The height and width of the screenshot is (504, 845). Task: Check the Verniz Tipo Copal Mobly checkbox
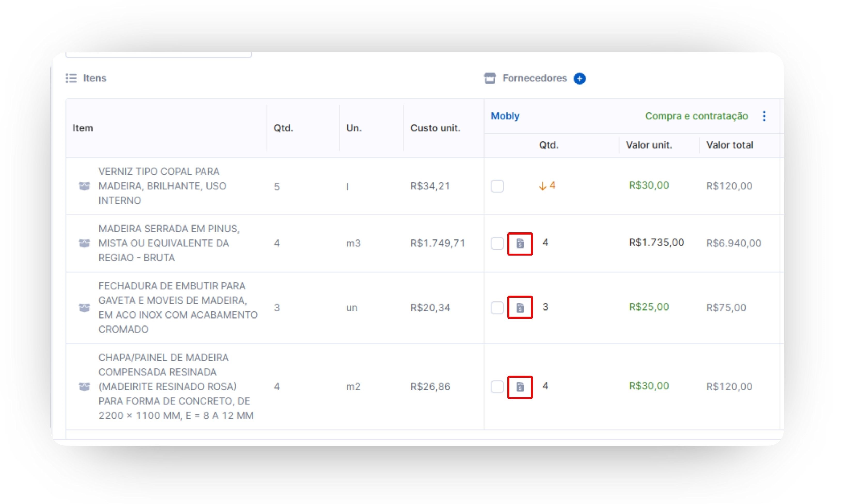point(497,186)
